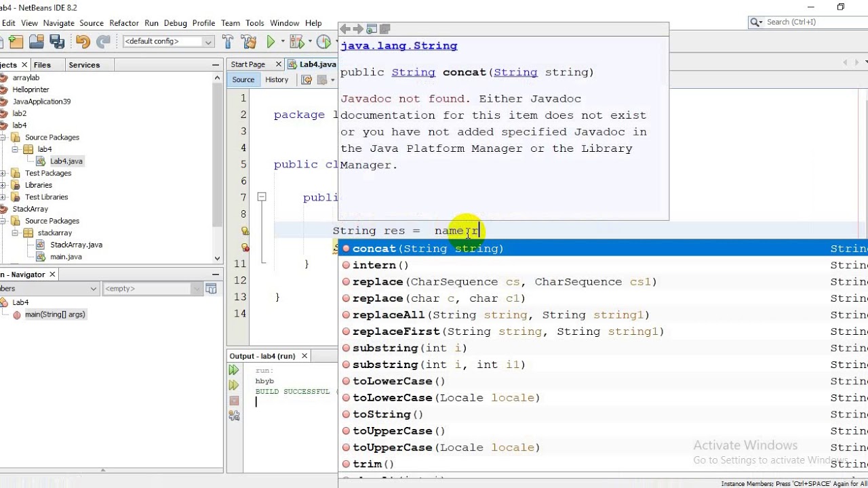Viewport: 868px width, 488px height.
Task: Rerun the program from Output panel
Action: (234, 370)
